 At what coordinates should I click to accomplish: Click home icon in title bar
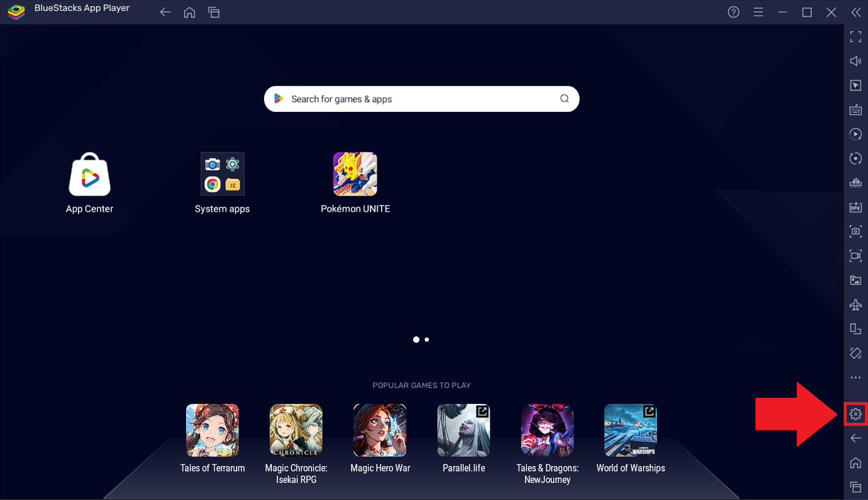tap(189, 12)
